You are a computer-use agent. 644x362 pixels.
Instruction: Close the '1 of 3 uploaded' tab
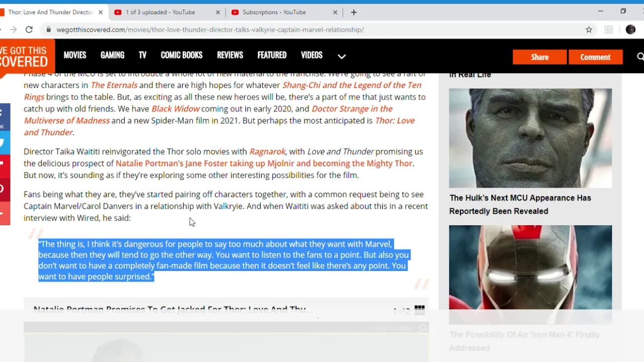[x=218, y=12]
